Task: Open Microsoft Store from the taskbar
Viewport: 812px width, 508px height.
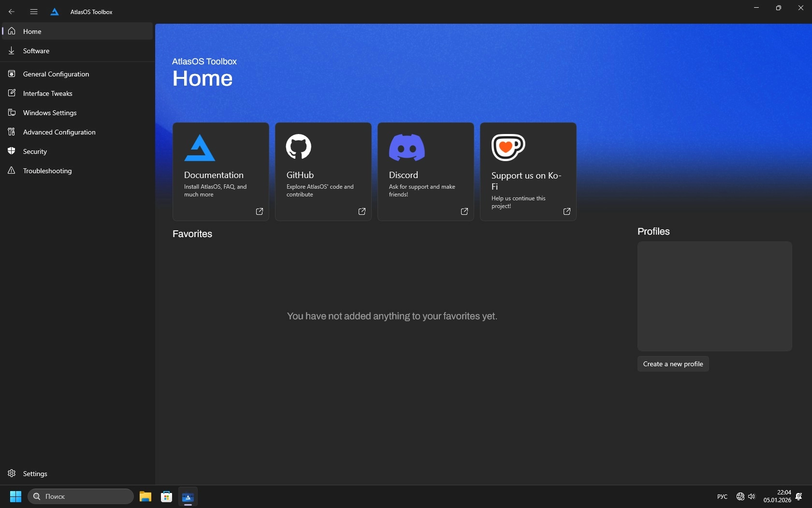Action: [x=167, y=496]
